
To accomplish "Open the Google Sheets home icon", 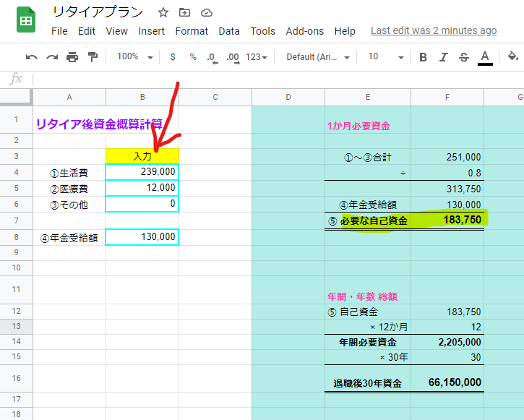I will 26,20.
